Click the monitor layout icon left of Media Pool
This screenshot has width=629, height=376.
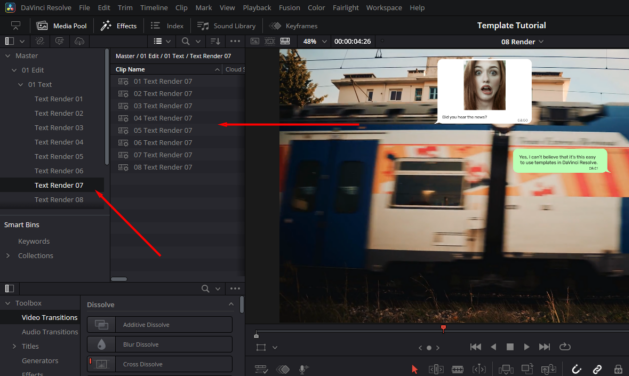coord(16,26)
